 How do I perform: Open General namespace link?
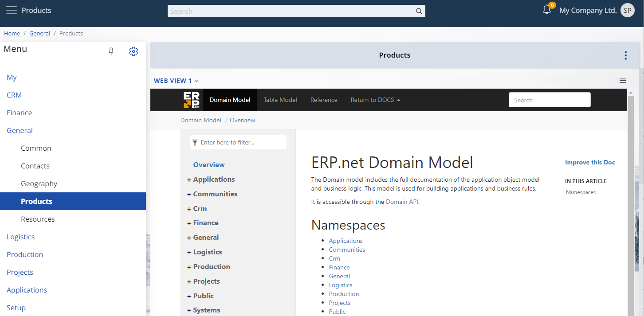339,276
